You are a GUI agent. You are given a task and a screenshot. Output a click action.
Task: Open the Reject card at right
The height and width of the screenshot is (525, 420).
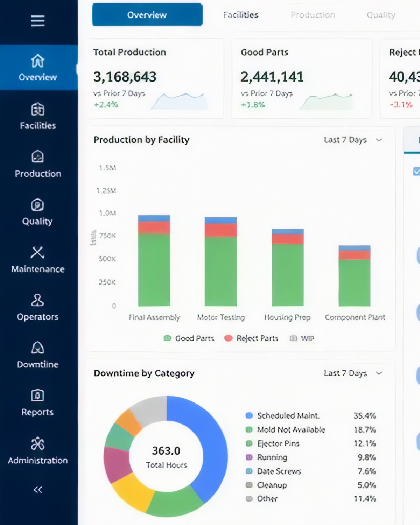(x=400, y=78)
